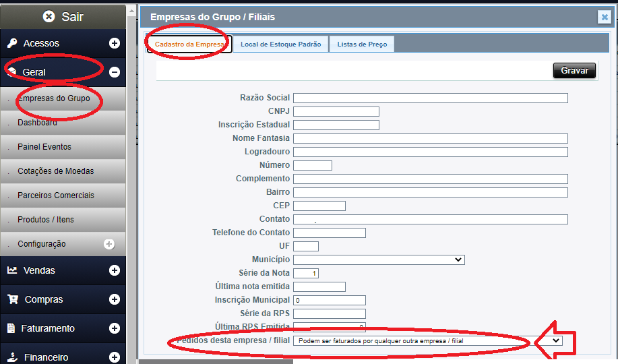Open Cotações de Moedas menu item
618x364 pixels.
[x=56, y=171]
